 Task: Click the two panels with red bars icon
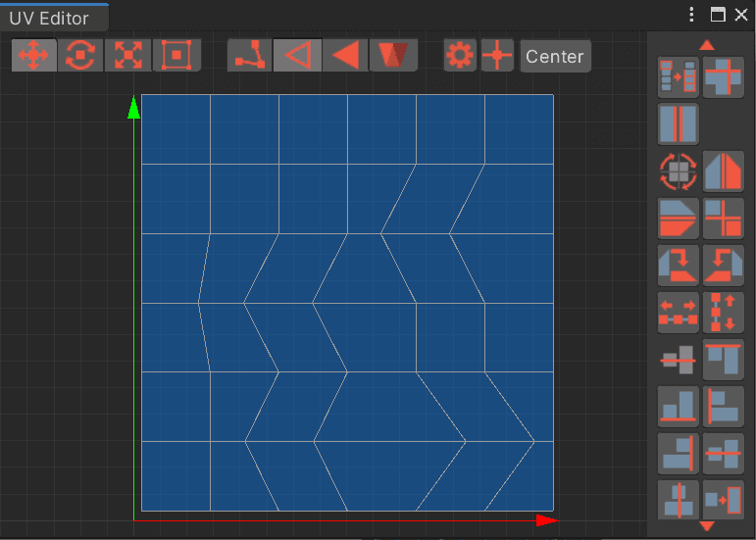pos(678,123)
